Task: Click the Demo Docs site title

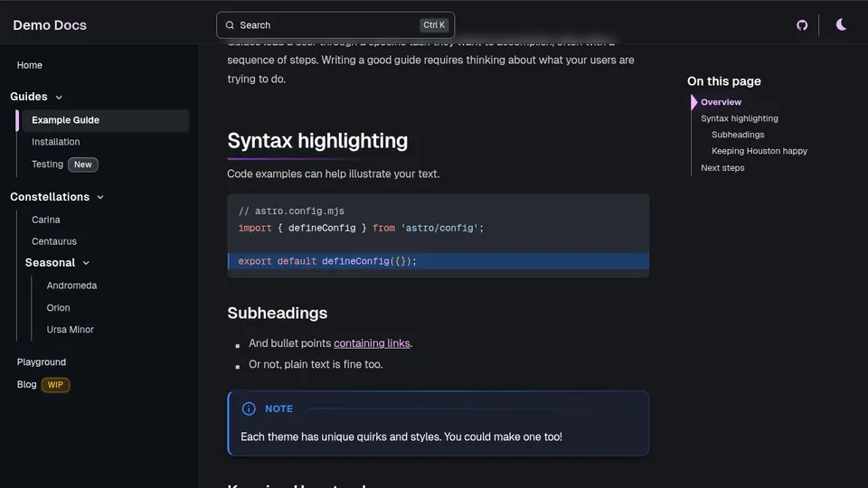Action: click(x=50, y=25)
